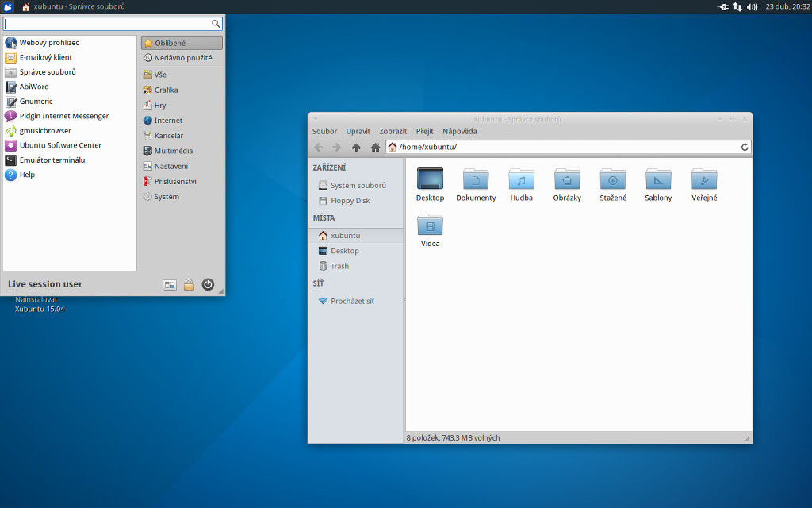
Task: Open the Internet category
Action: pyautogui.click(x=182, y=121)
